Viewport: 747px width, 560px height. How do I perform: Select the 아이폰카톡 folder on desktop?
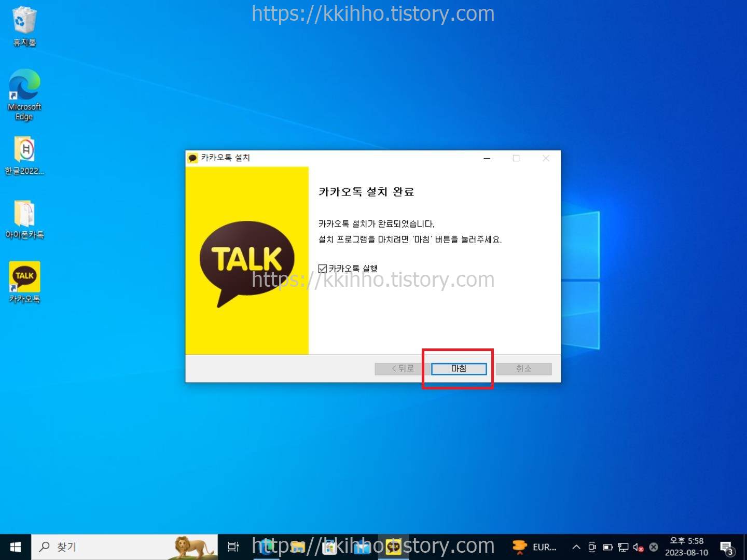[x=24, y=220]
